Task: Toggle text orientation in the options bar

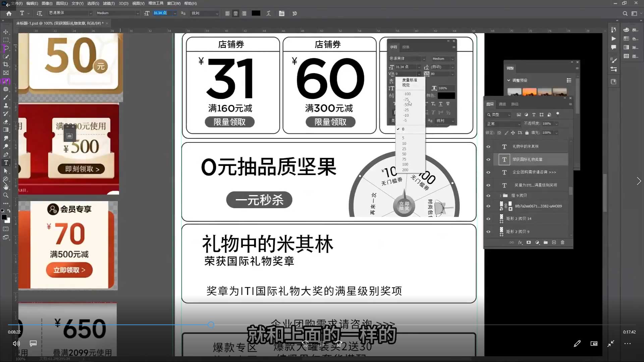Action: pyautogui.click(x=39, y=13)
